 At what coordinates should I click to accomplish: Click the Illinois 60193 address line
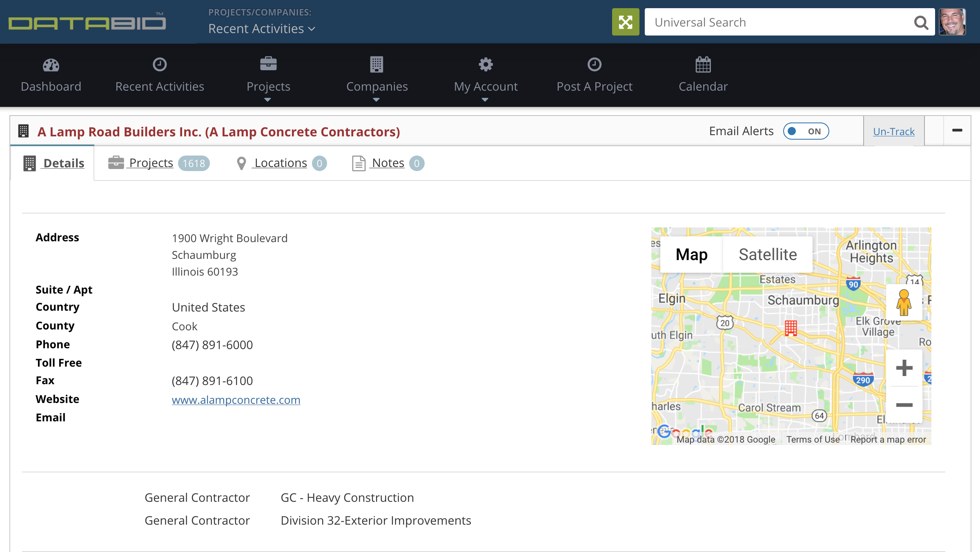click(205, 272)
